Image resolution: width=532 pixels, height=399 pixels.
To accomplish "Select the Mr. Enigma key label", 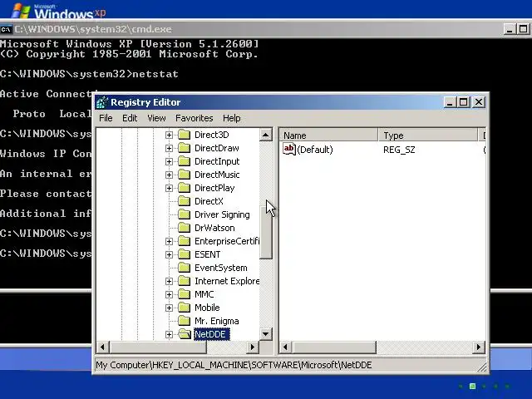I will coord(216,321).
